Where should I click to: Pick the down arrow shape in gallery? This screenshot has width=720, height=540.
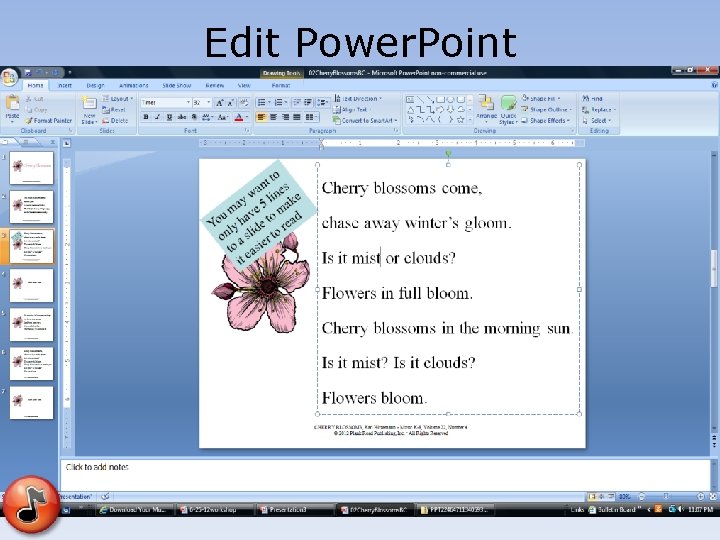click(450, 110)
